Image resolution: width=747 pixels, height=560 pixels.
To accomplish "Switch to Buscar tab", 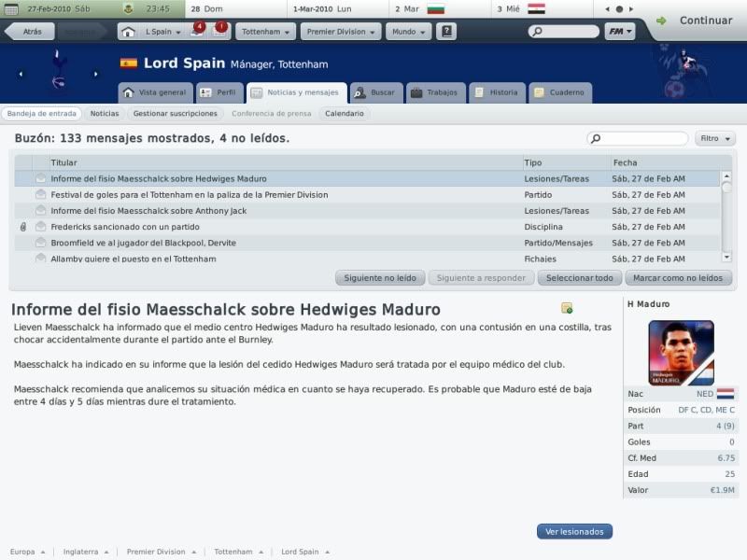I will coord(376,92).
